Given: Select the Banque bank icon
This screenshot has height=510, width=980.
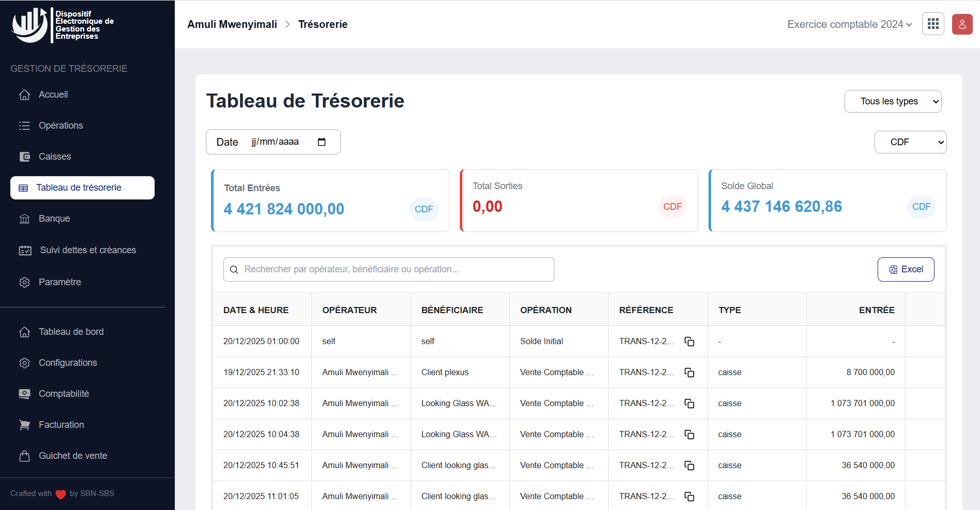Looking at the screenshot, I should pyautogui.click(x=24, y=219).
